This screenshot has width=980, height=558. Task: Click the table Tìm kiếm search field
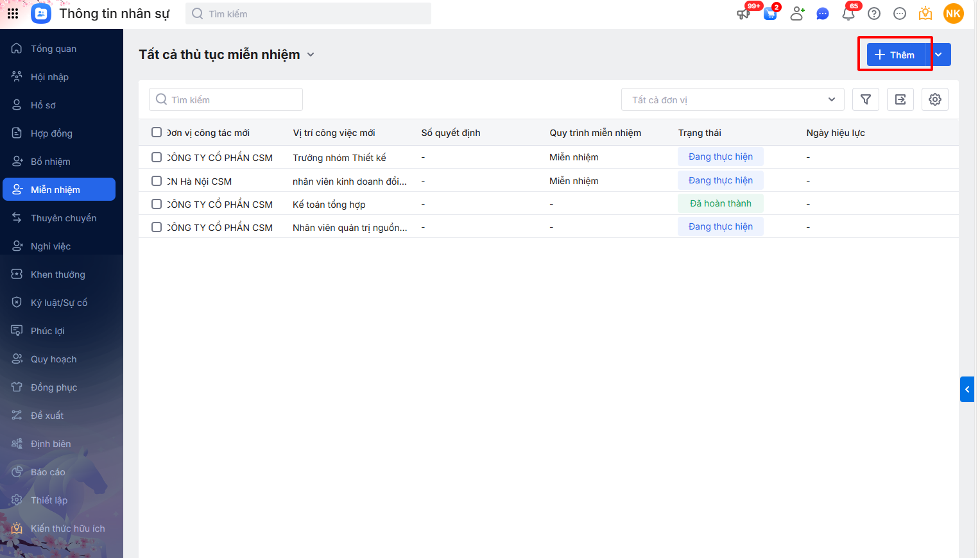226,99
